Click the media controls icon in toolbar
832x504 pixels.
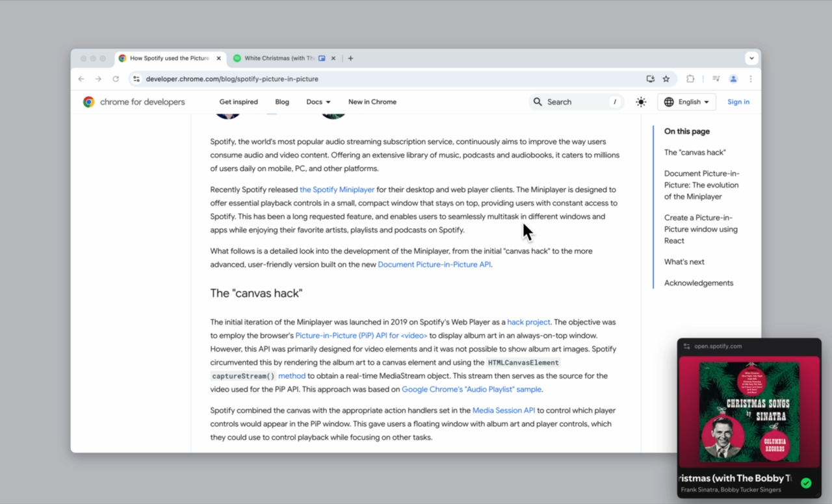coord(716,79)
